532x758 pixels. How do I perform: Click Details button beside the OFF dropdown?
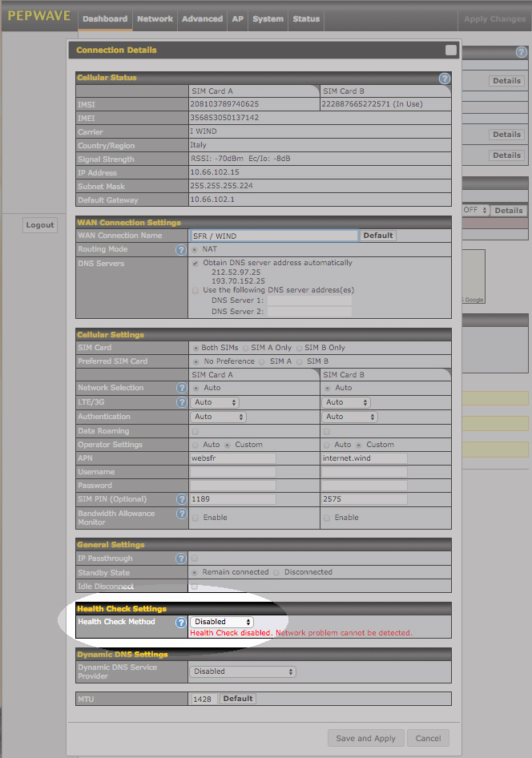point(508,211)
